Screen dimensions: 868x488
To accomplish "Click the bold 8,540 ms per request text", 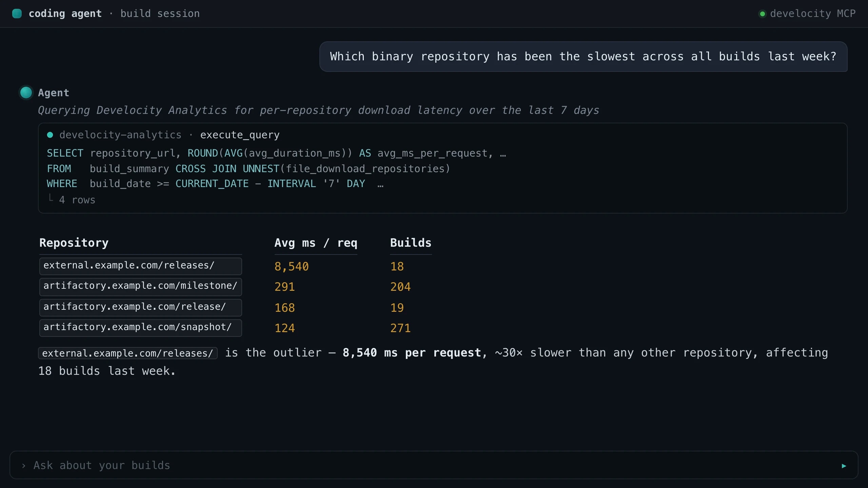I will click(412, 353).
